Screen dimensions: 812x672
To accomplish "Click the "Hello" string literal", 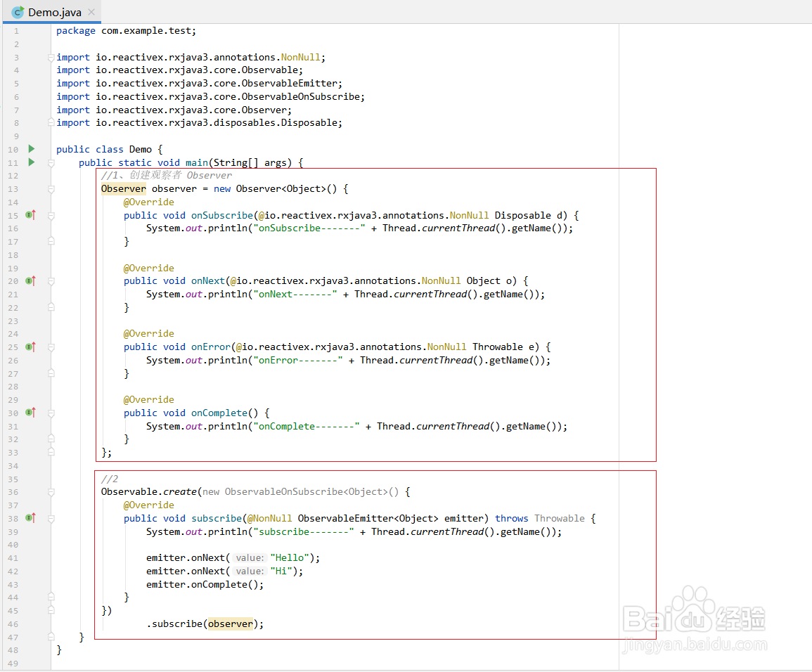I will point(290,557).
